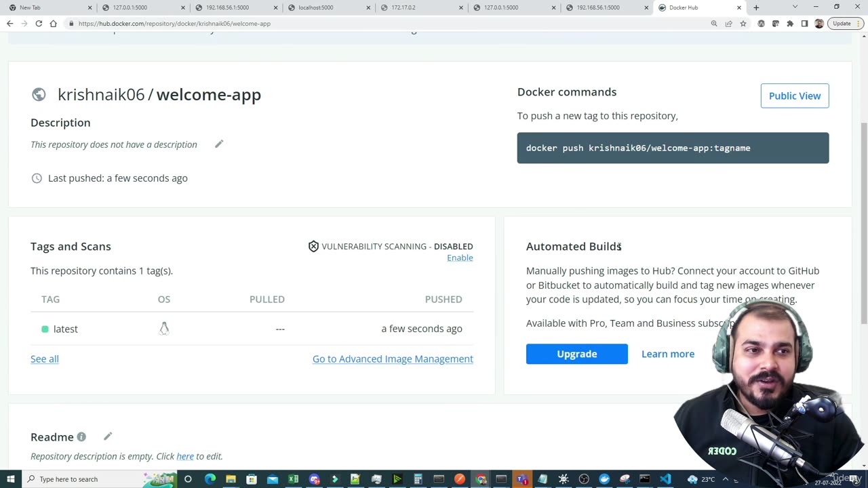Close the localhost:5000 tab
Viewport: 868px width, 488px height.
[x=368, y=7]
